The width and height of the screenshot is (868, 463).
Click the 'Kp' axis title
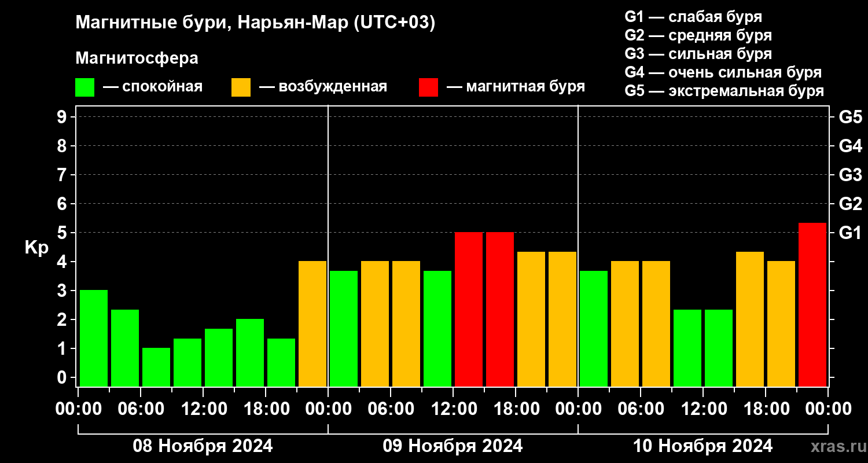(x=36, y=248)
